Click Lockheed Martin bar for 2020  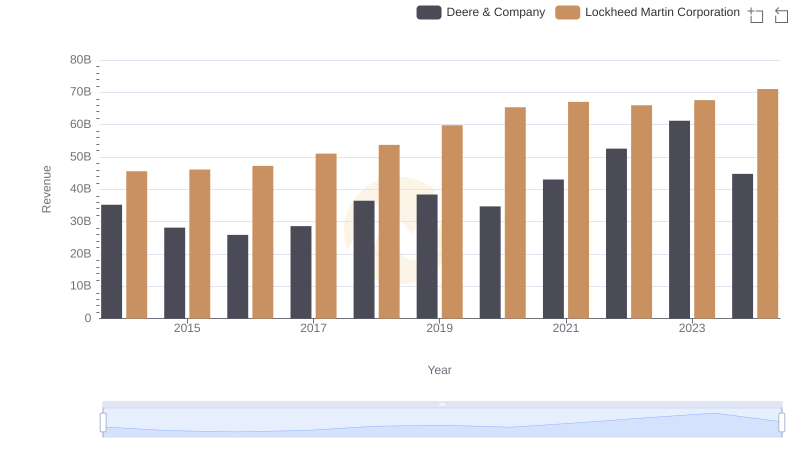tap(515, 213)
